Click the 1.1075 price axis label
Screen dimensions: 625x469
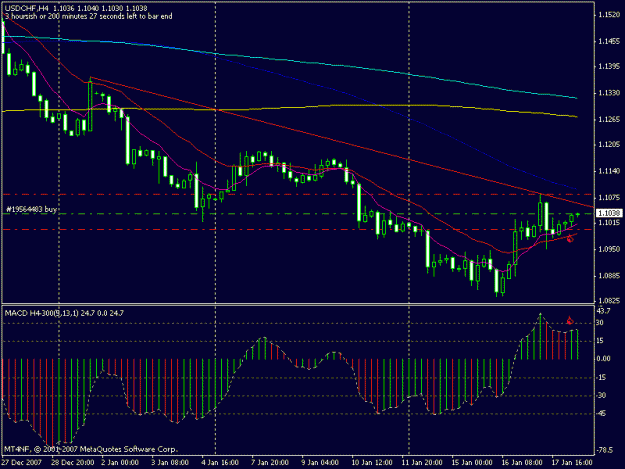click(609, 197)
